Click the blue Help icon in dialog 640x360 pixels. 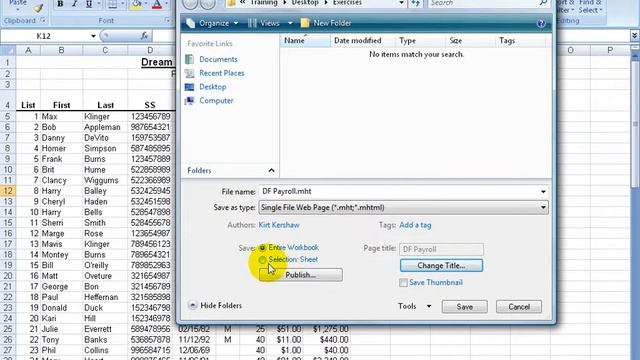pyautogui.click(x=541, y=23)
